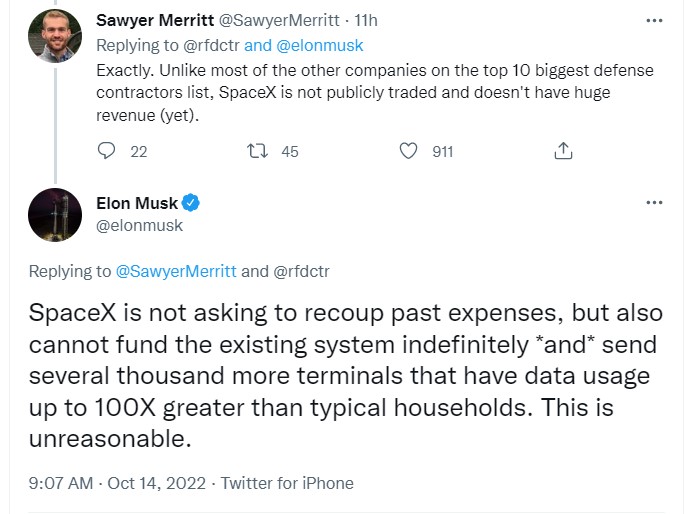Open more options on Elon Musk's tweet
This screenshot has width=691, height=514.
coord(654,202)
